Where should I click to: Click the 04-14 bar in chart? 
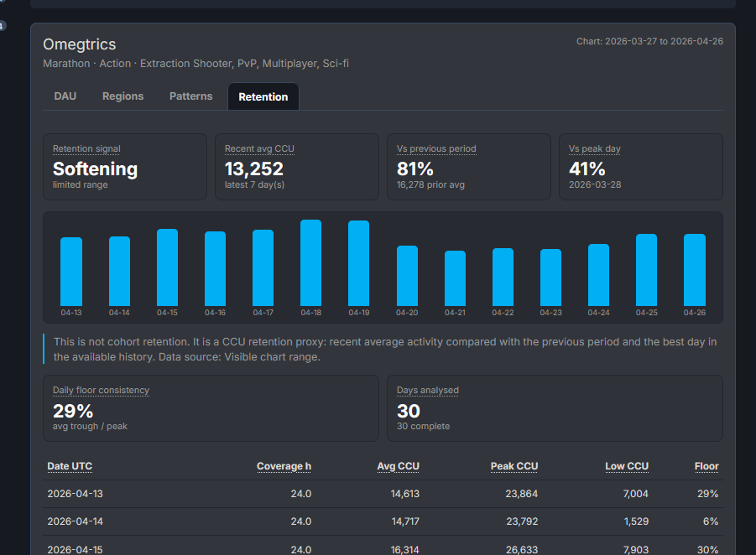pyautogui.click(x=119, y=272)
